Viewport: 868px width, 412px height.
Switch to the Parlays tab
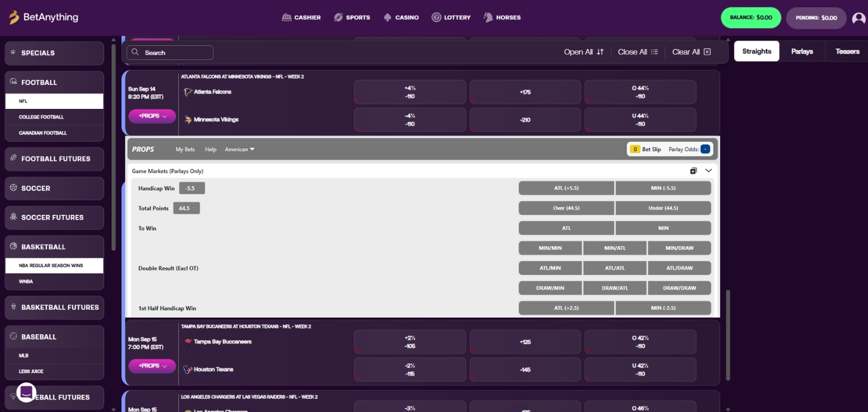coord(802,51)
